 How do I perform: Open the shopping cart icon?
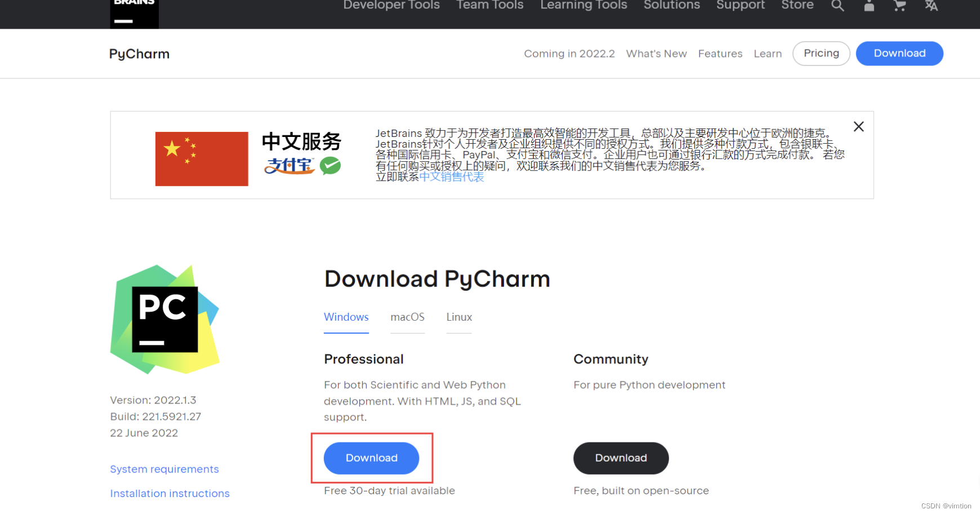900,6
